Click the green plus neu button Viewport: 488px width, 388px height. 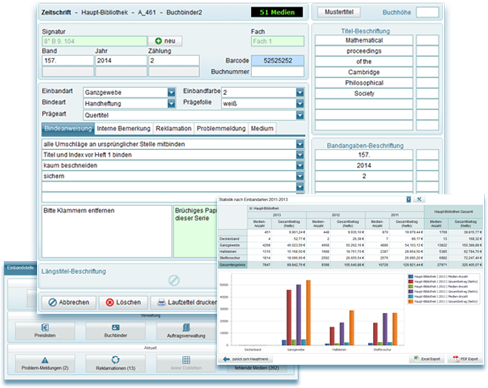[x=165, y=41]
